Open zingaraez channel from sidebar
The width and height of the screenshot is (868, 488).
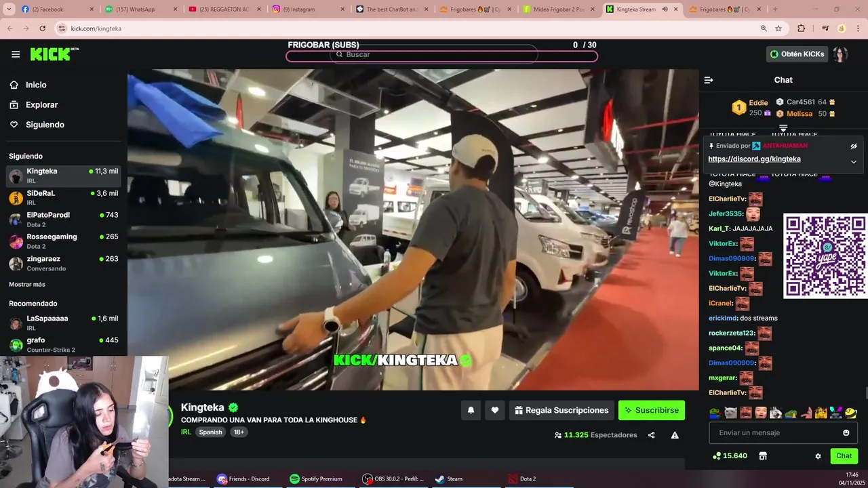tap(64, 263)
